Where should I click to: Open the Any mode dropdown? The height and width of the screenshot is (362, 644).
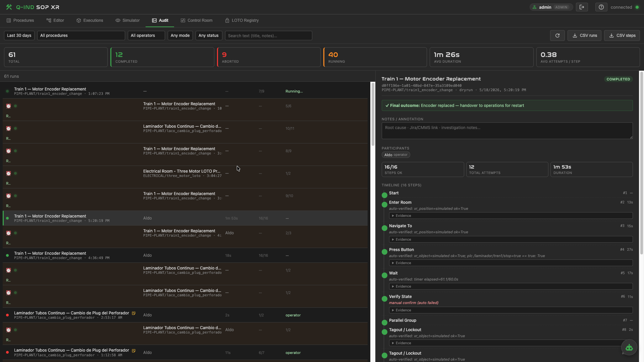click(x=180, y=36)
